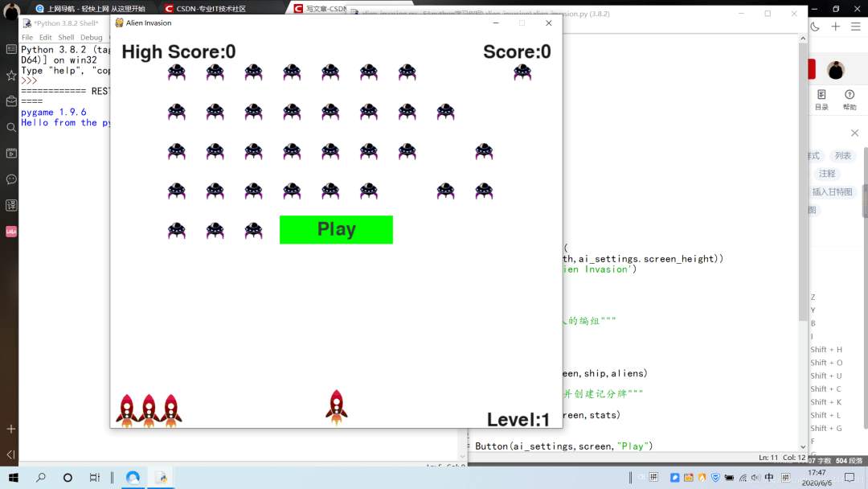The width and height of the screenshot is (868, 489).
Task: Open Task View on the taskbar
Action: (x=95, y=478)
